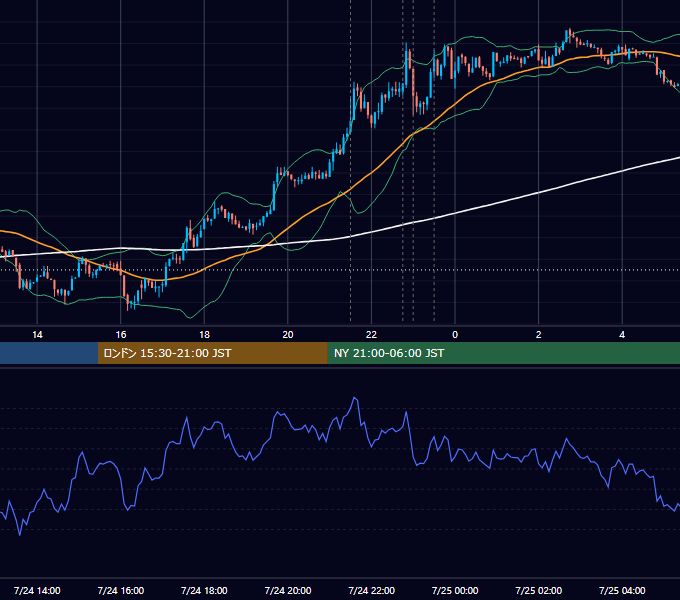The width and height of the screenshot is (680, 600).
Task: Select the 2 hour axis label
Action: [x=539, y=335]
